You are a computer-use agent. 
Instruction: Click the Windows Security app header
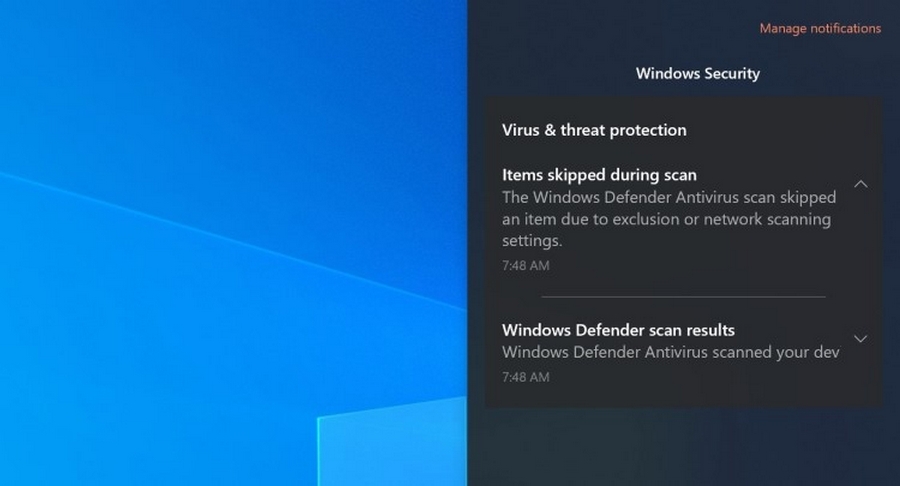(697, 73)
